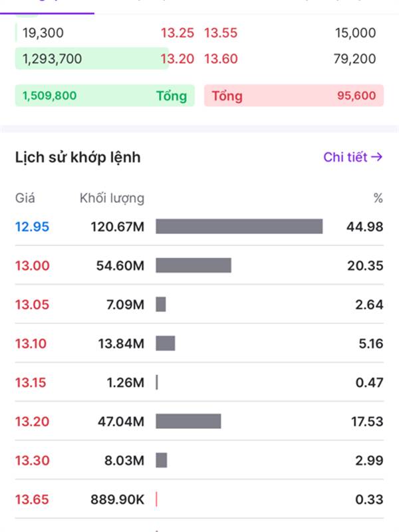The image size is (399, 532).
Task: Click the volume bar for 13.10
Action: coord(165,343)
